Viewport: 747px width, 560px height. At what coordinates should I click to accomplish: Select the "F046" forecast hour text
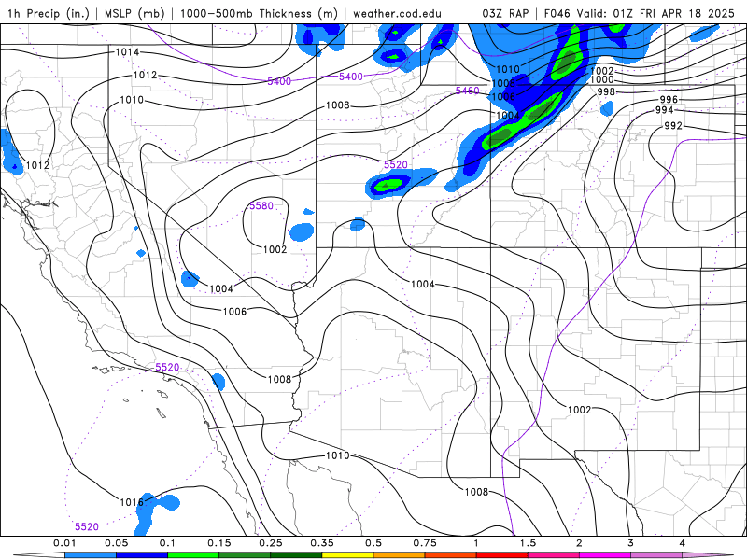coord(557,13)
